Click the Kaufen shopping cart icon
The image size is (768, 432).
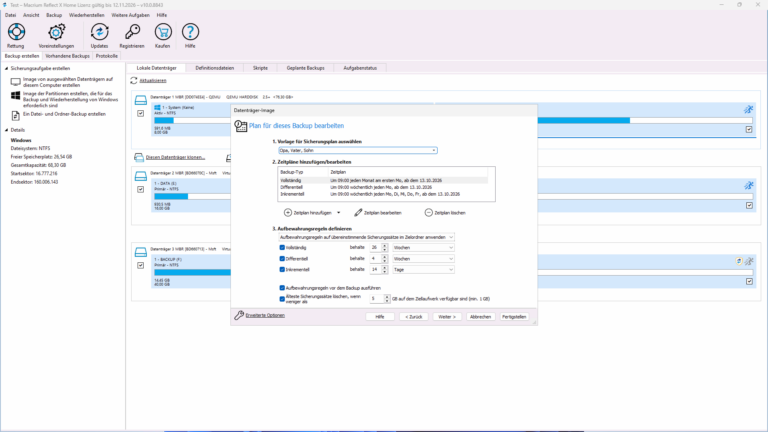[163, 32]
